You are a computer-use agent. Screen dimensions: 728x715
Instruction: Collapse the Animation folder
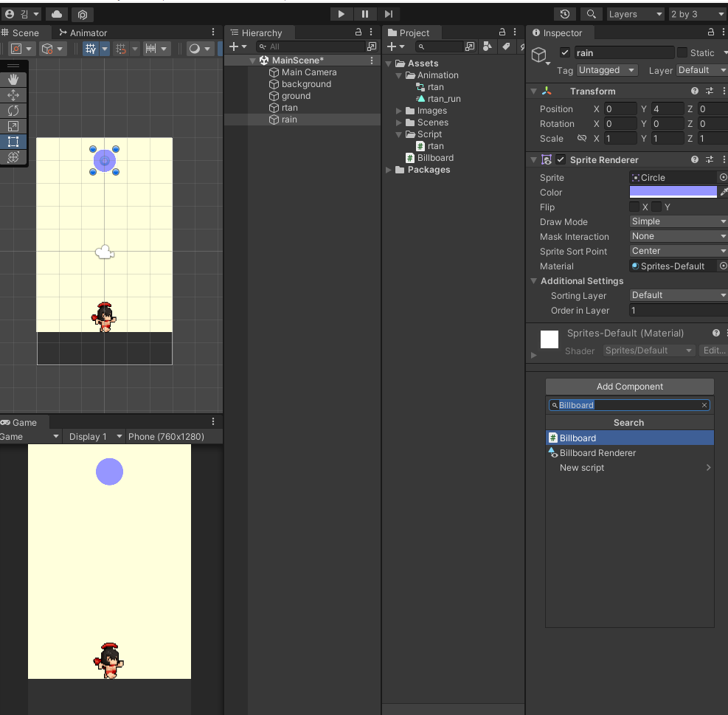tap(399, 75)
